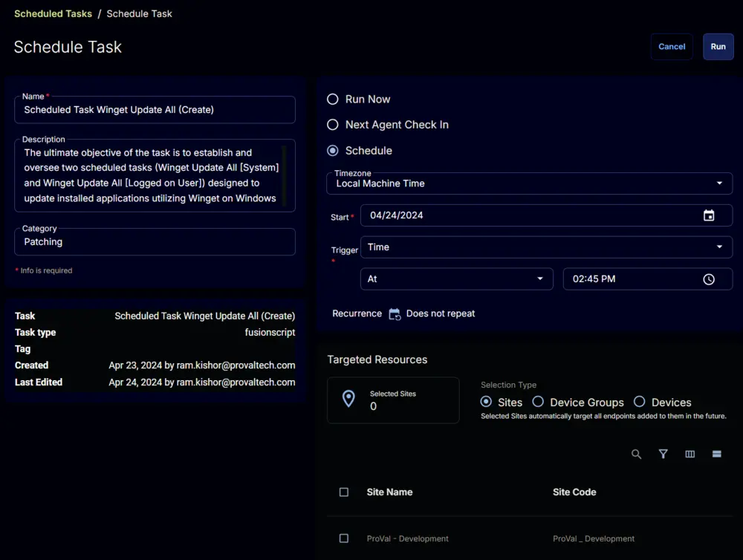Click the Schedule Task breadcrumb text

140,13
